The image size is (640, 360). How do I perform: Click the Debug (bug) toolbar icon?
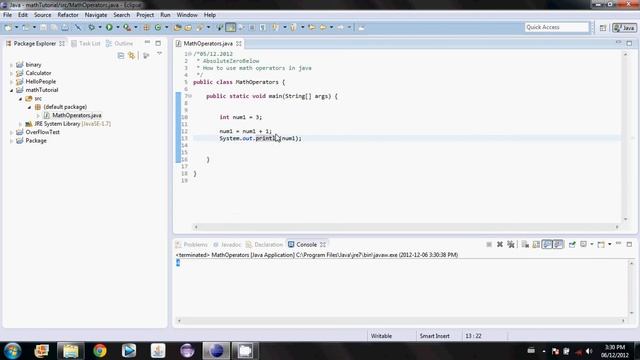tap(91, 27)
